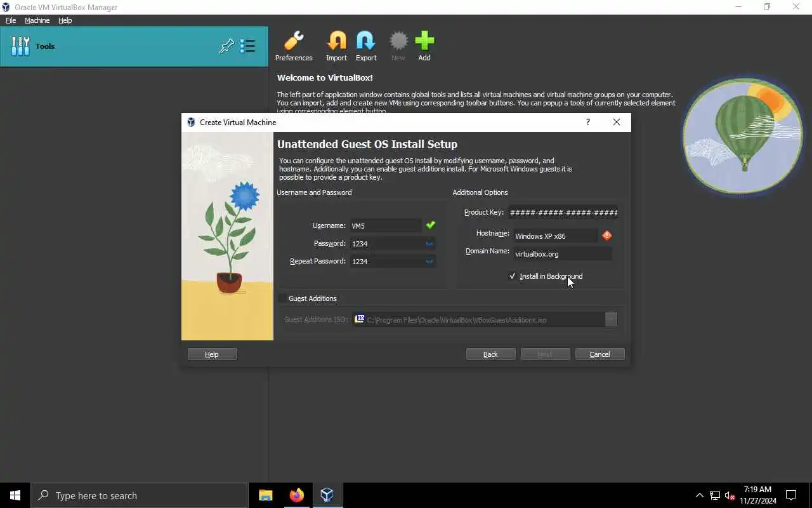The width and height of the screenshot is (812, 508).
Task: Click VirtualBox taskbar icon
Action: 327,495
